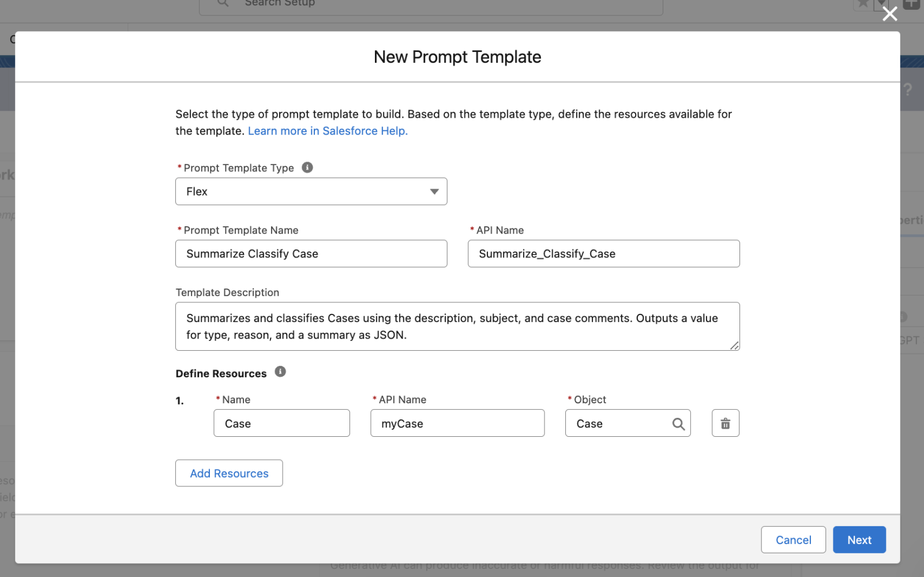This screenshot has height=577, width=924.
Task: Open the Flex type selector
Action: [311, 191]
